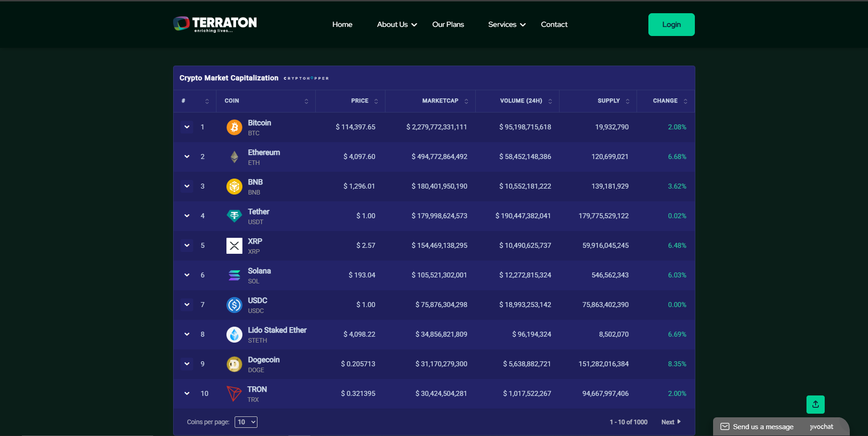Click the Tether coin icon

pos(234,216)
